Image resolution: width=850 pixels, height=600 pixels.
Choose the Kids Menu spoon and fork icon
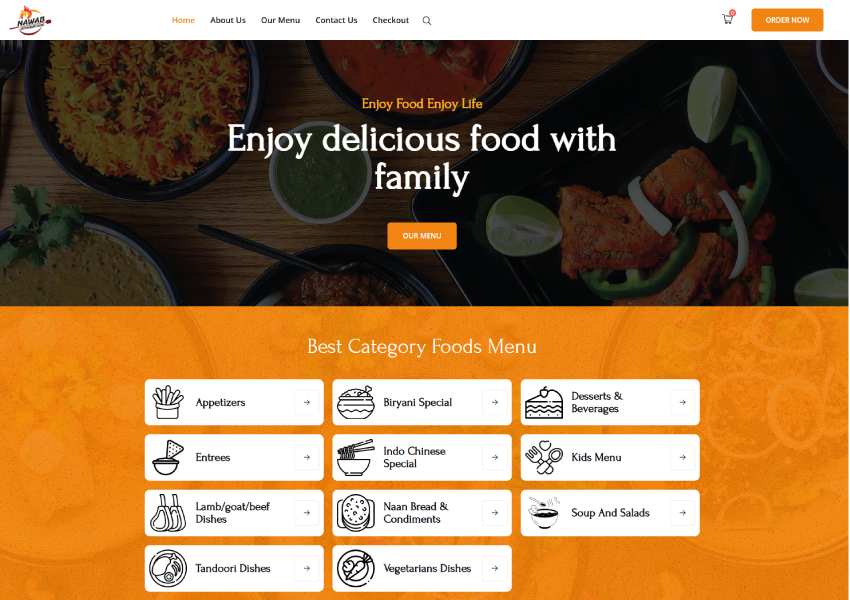click(544, 457)
